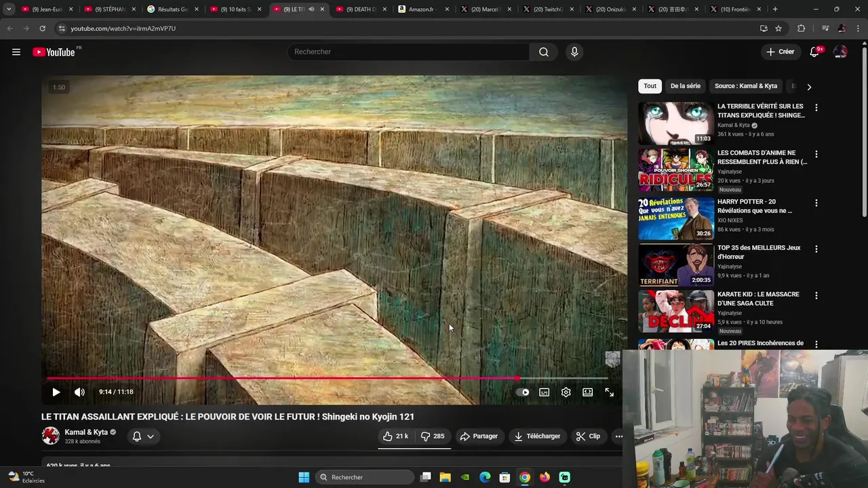Open the Chrome media control icon

825,28
